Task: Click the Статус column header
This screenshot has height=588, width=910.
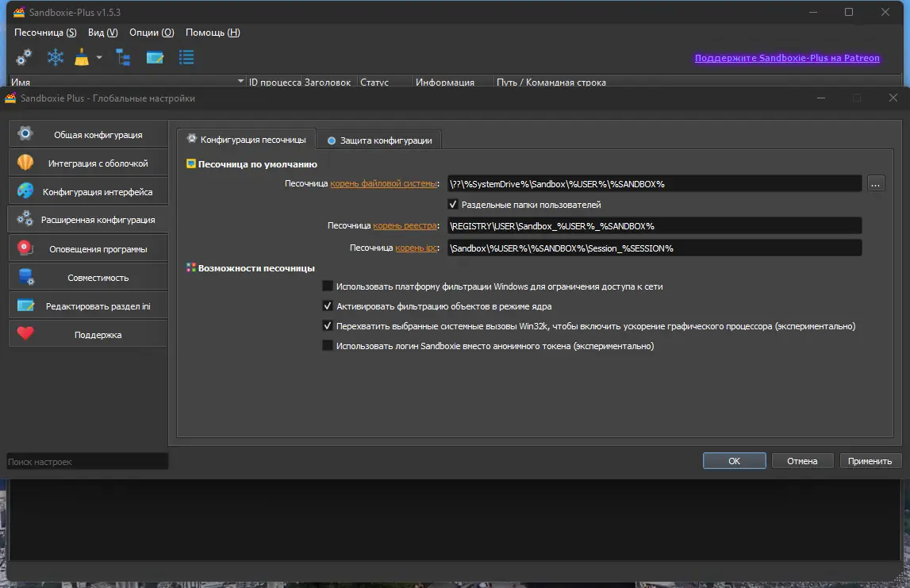Action: click(385, 82)
